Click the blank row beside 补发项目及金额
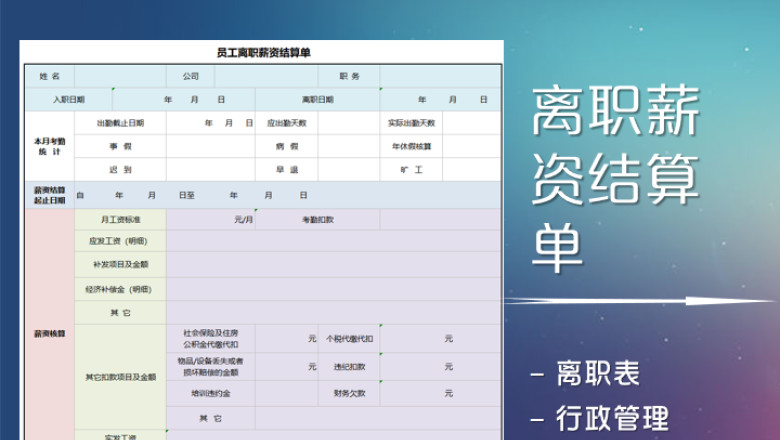The image size is (780, 440). (x=334, y=264)
